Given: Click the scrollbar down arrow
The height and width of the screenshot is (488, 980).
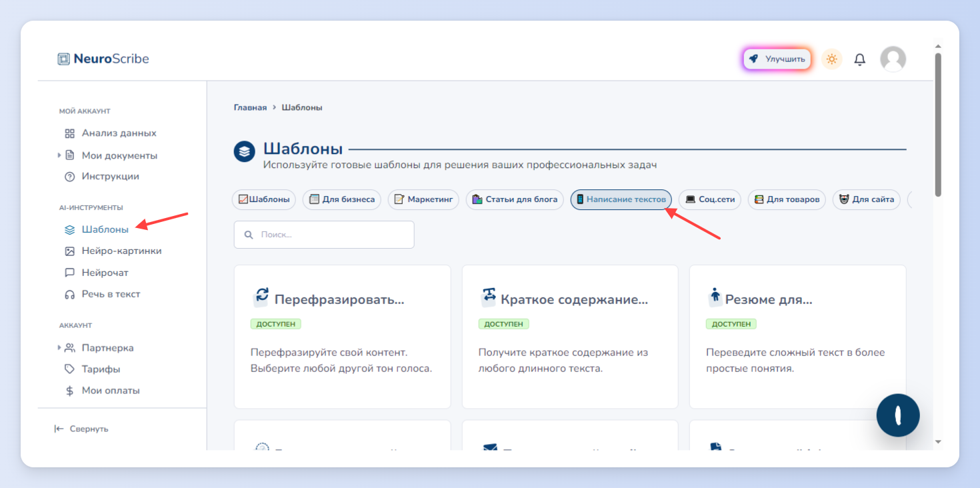Looking at the screenshot, I should coord(938,441).
